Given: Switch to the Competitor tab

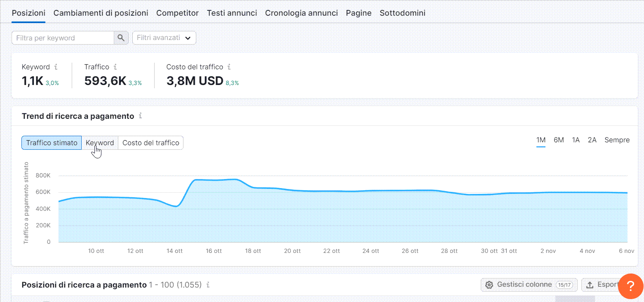Looking at the screenshot, I should point(177,13).
